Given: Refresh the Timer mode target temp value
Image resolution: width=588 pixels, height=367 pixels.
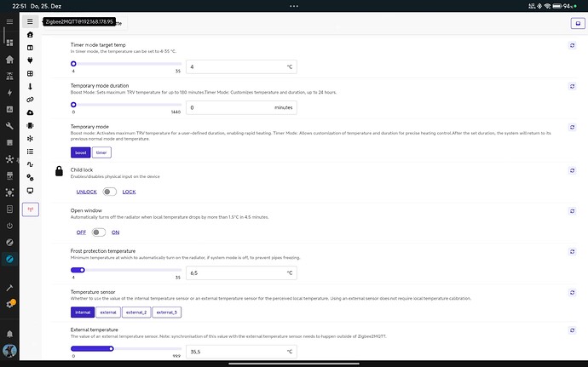Looking at the screenshot, I should point(573,45).
